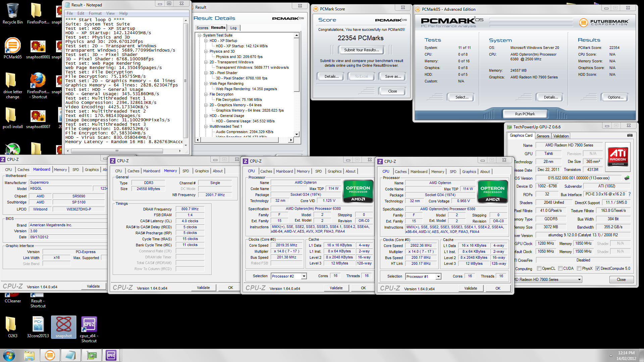
Task: Show hidden system tray icons arrow
Action: [611, 355]
